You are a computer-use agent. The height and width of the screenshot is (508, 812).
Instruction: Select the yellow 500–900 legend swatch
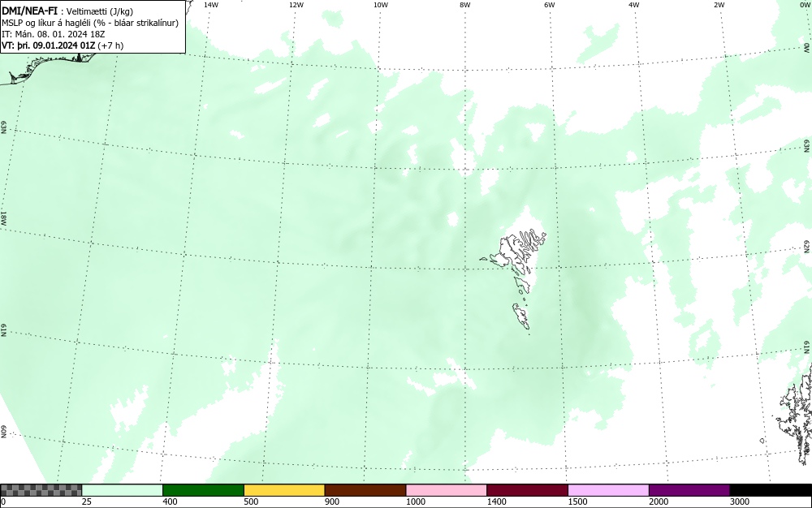[x=284, y=490]
